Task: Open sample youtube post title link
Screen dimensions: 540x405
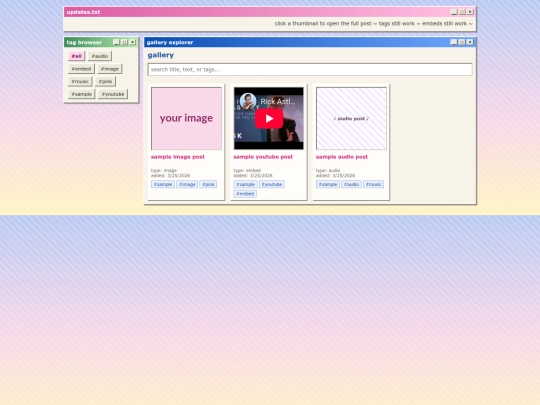Action: tap(263, 157)
